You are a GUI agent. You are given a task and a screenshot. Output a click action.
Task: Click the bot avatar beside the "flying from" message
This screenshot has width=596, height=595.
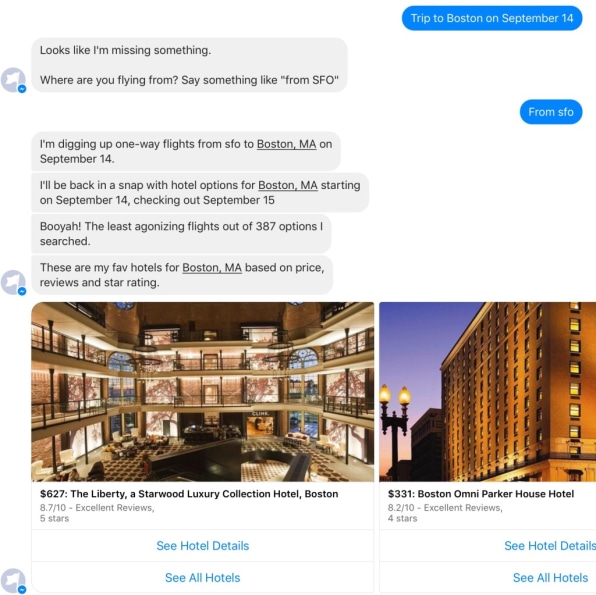click(x=13, y=80)
